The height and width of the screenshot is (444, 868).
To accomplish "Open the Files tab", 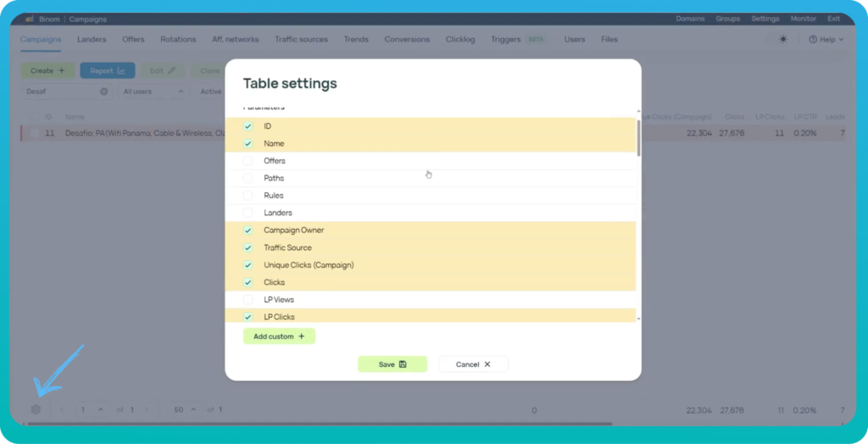I will [x=609, y=39].
